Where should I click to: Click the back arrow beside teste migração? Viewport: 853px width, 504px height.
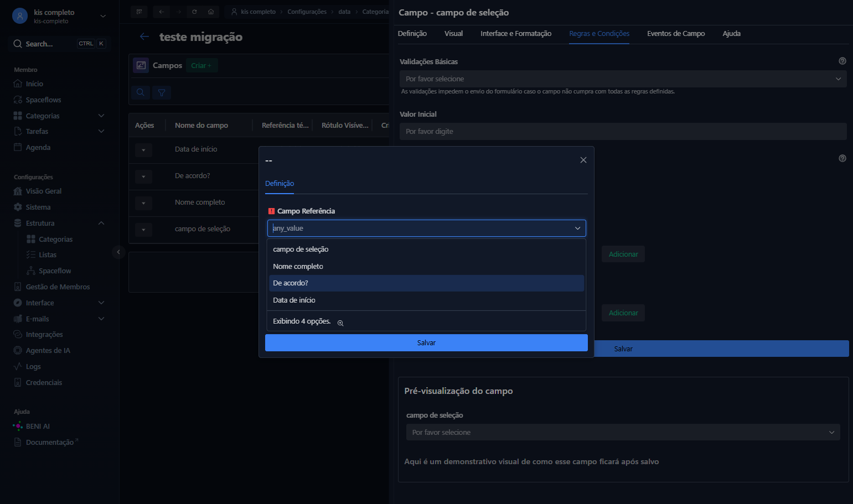click(144, 37)
